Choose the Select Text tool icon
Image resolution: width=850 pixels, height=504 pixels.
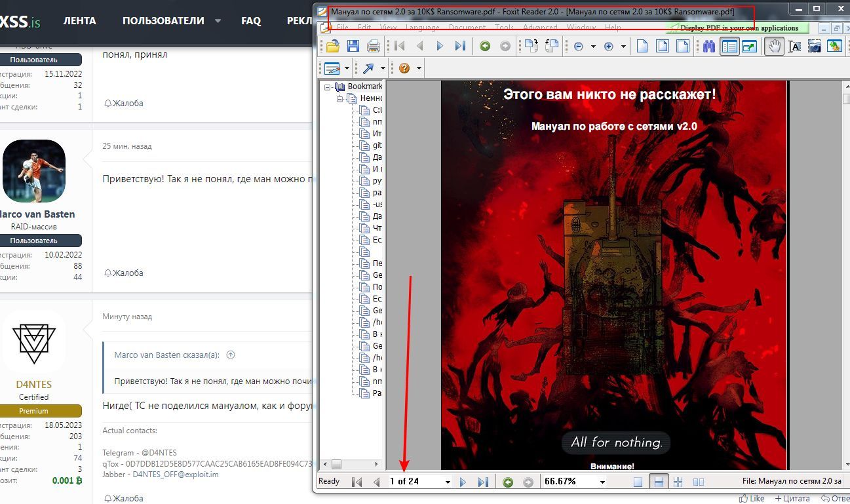pos(794,47)
